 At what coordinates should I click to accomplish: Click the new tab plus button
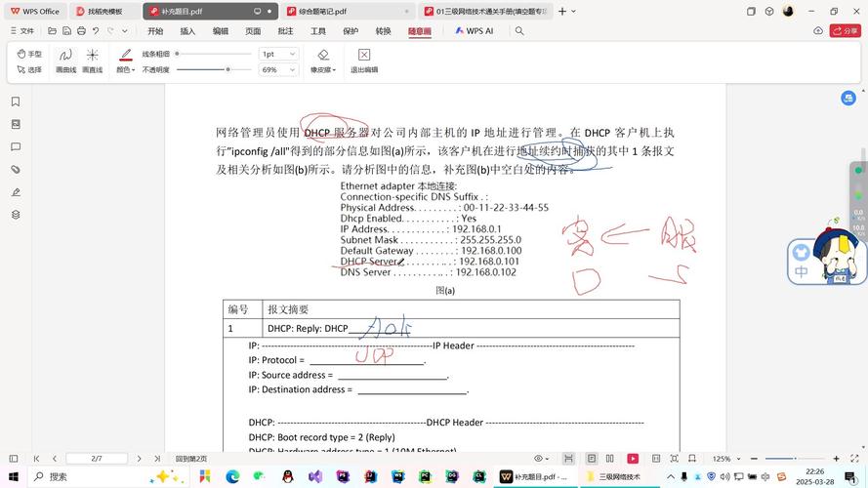coord(561,11)
